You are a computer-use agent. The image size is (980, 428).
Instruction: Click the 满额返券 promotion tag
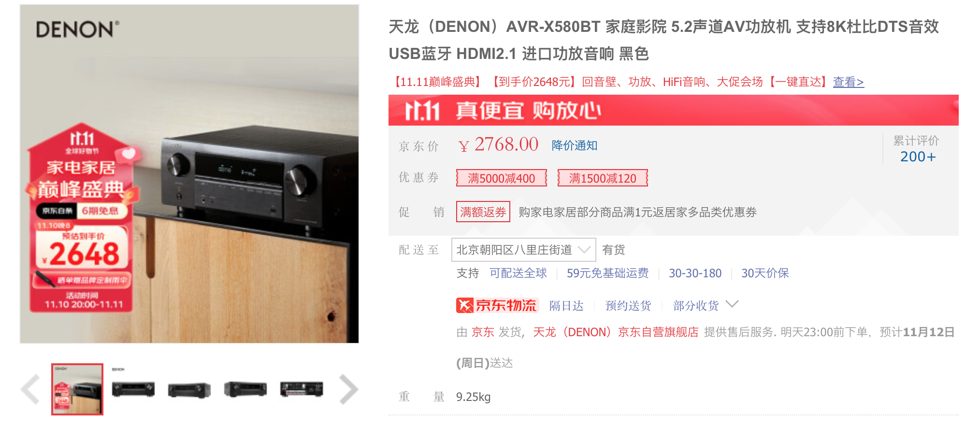point(483,212)
